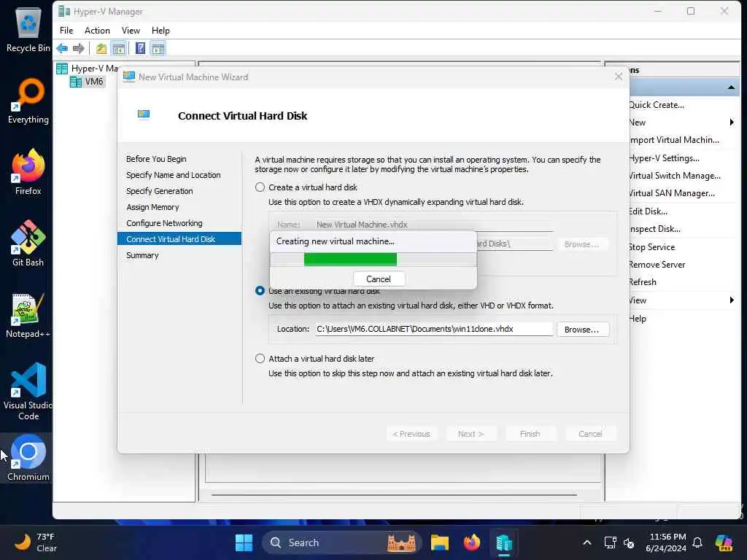
Task: Open Firefox from the taskbar
Action: 472,542
